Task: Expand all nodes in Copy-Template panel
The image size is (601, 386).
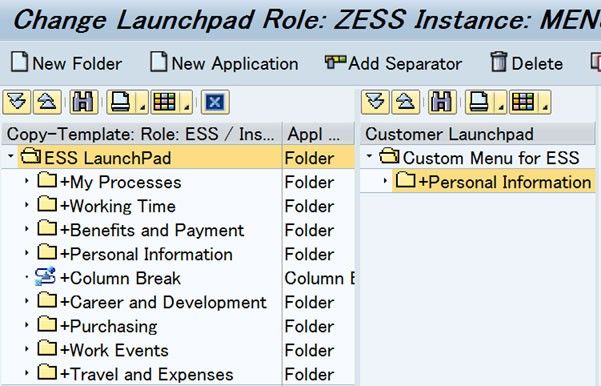Action: 16,102
